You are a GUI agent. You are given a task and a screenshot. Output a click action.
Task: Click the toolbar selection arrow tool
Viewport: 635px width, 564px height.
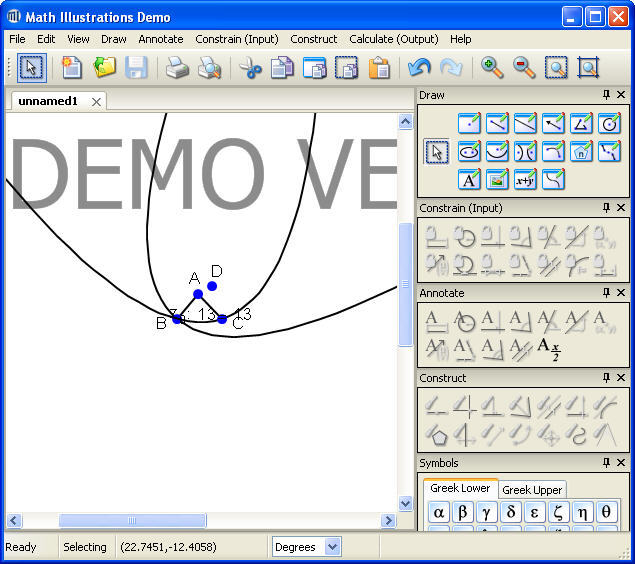[x=32, y=68]
